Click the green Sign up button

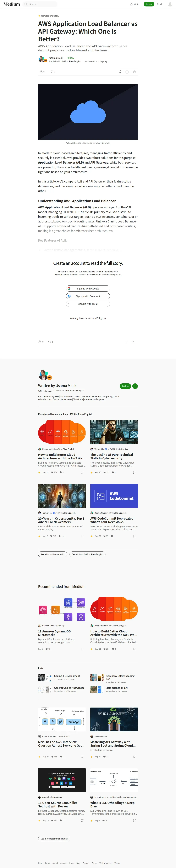(x=149, y=4)
